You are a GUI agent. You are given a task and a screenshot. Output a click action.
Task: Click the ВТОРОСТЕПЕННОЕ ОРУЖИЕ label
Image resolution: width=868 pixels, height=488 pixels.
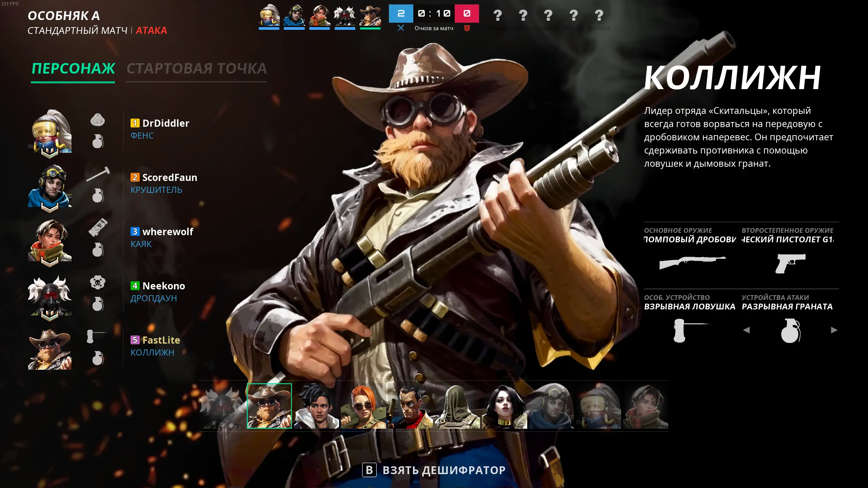(787, 230)
